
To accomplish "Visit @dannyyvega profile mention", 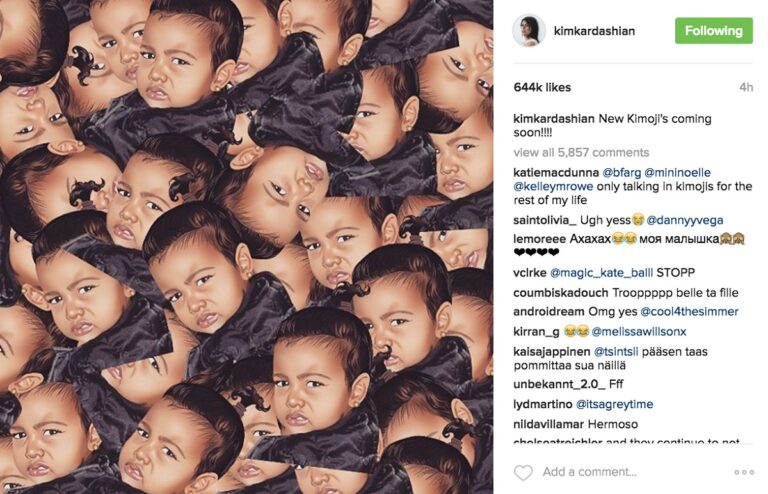I will point(685,220).
